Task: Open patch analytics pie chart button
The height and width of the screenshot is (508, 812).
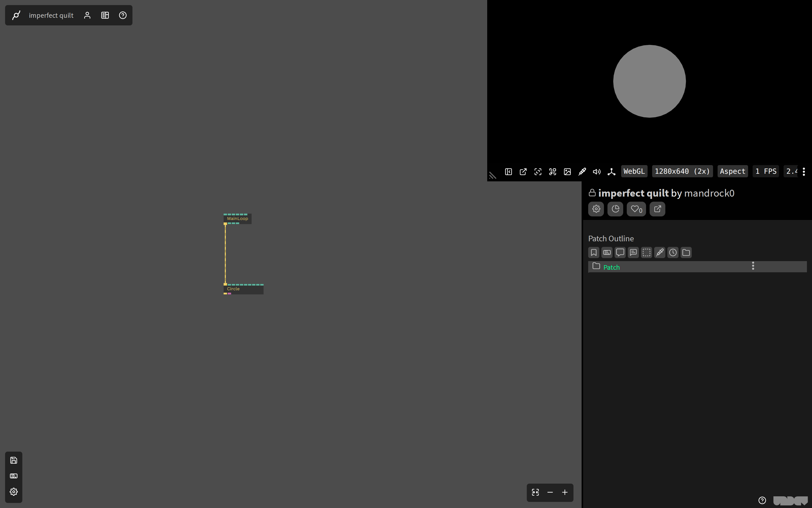Action: coord(615,209)
